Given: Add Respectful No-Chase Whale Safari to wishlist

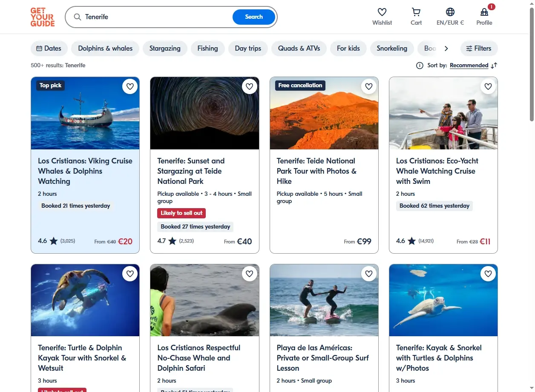Looking at the screenshot, I should 249,274.
